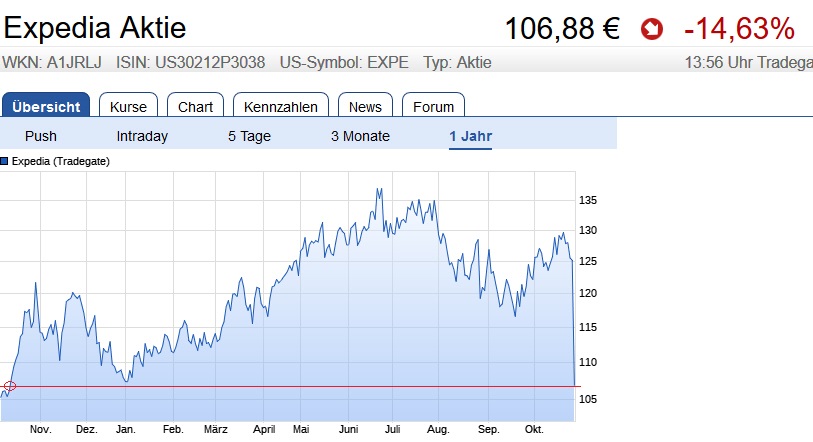The image size is (813, 442).
Task: Click the Expedia Aktie heading
Action: point(95,28)
